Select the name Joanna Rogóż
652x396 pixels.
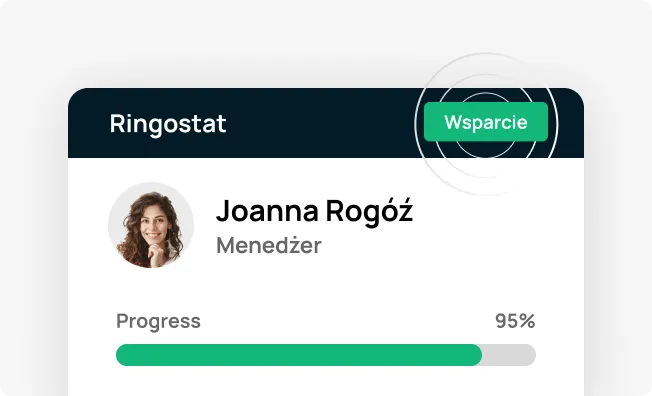(314, 211)
